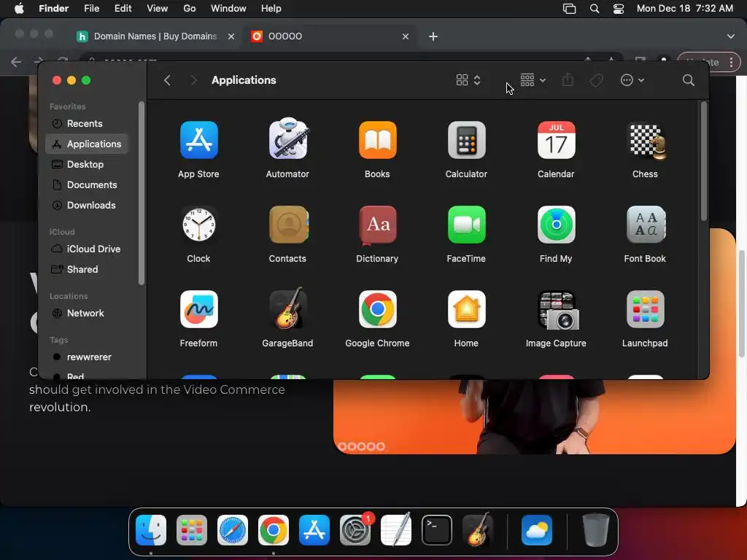Viewport: 747px width, 560px height.
Task: Click the Apple logo menu
Action: [x=19, y=8]
